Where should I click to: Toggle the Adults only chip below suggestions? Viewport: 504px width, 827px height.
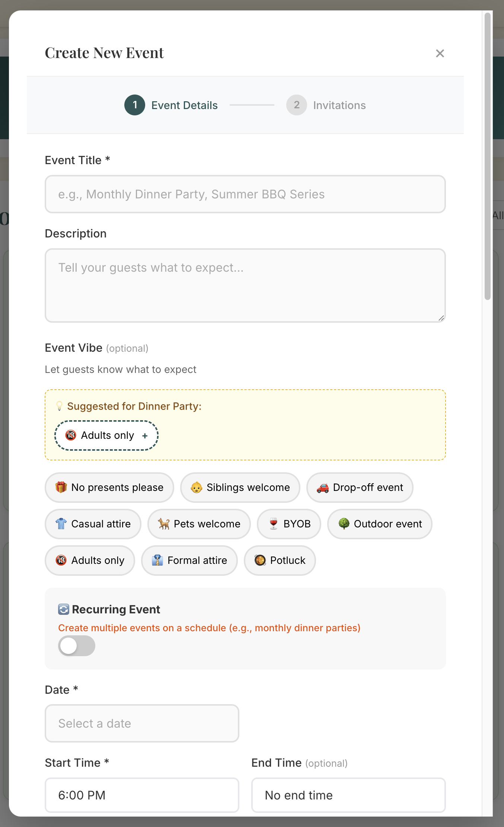point(90,560)
